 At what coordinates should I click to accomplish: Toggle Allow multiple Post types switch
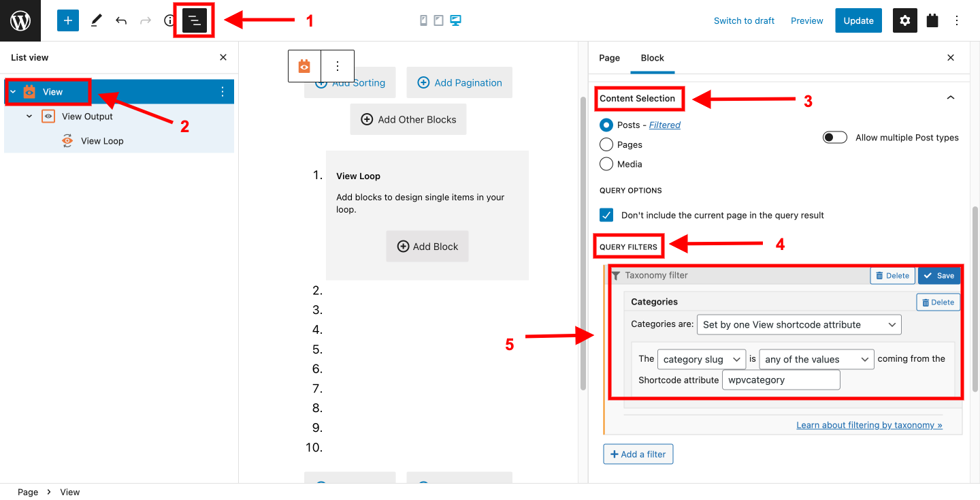(x=835, y=138)
